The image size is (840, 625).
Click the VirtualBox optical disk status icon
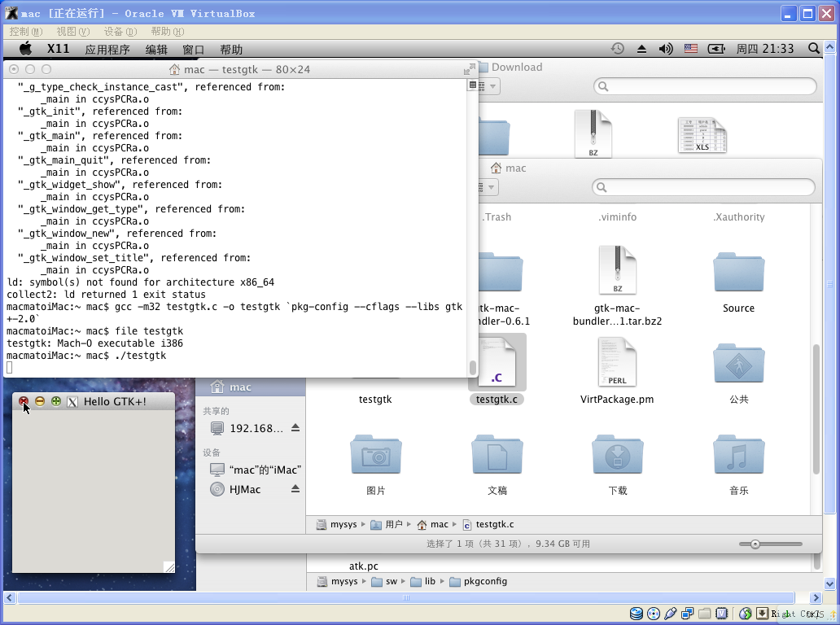pyautogui.click(x=654, y=613)
